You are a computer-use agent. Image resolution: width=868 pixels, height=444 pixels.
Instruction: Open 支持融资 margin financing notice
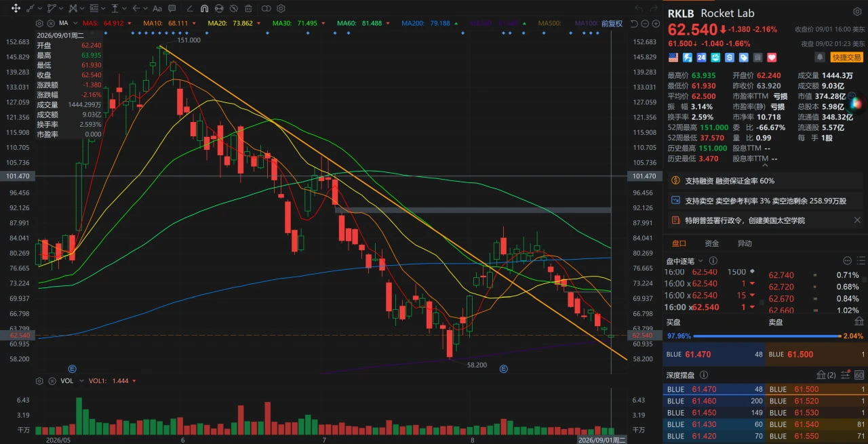coord(765,181)
